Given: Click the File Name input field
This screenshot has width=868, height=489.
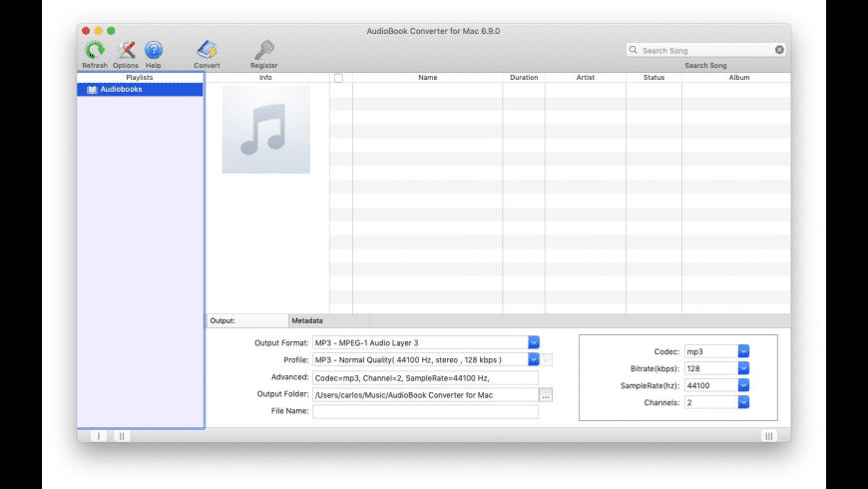Looking at the screenshot, I should pyautogui.click(x=425, y=412).
